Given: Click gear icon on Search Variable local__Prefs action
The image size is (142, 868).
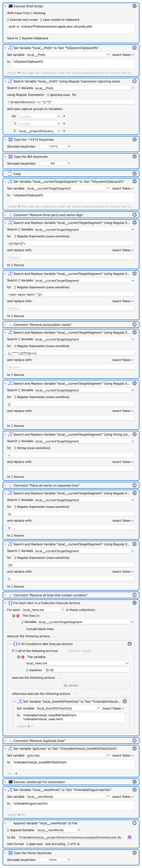Looking at the screenshot, I should click(x=134, y=81).
